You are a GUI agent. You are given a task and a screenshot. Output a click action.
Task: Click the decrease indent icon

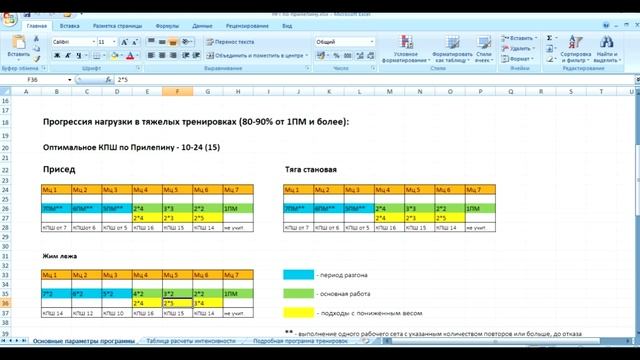point(186,56)
